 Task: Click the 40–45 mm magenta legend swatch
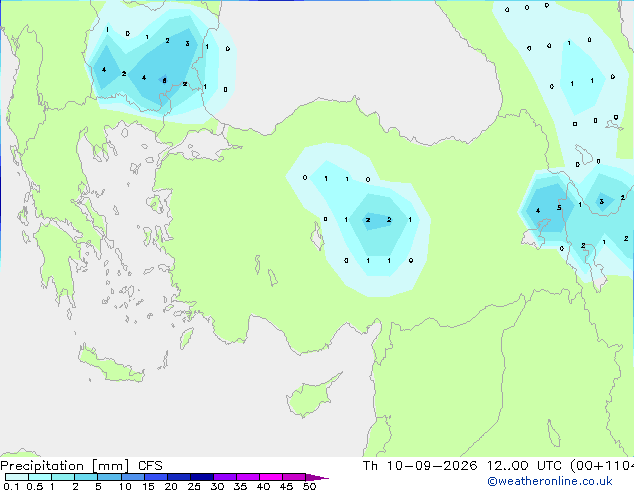271,477
